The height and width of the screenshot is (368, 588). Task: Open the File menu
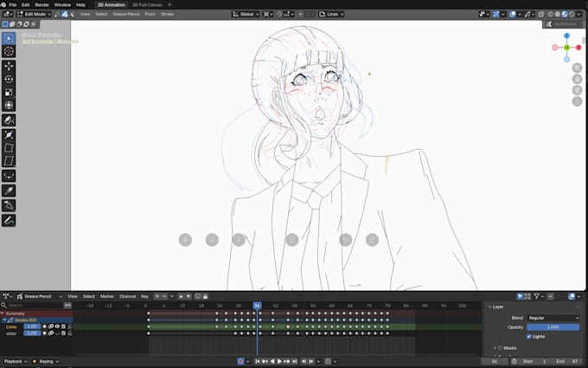13,5
